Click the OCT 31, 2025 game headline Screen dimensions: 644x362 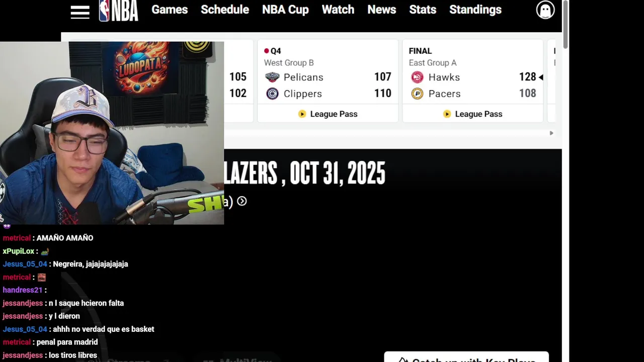305,173
